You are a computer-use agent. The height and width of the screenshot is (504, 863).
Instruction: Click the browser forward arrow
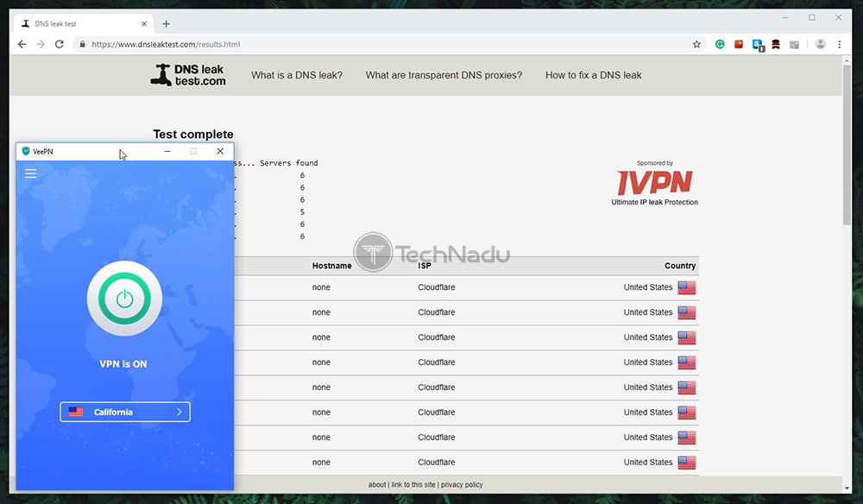[41, 45]
